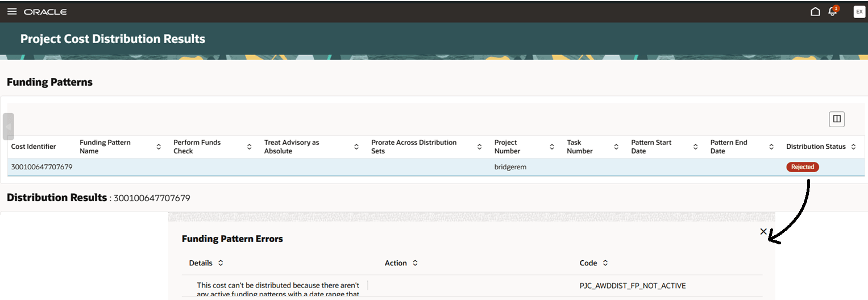Sort by Task Number column

point(616,147)
